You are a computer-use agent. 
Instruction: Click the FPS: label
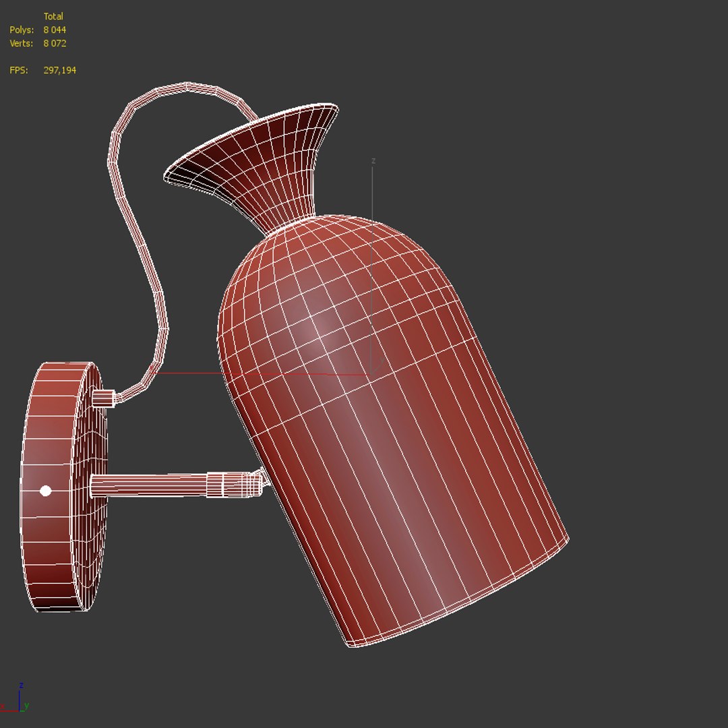point(19,70)
